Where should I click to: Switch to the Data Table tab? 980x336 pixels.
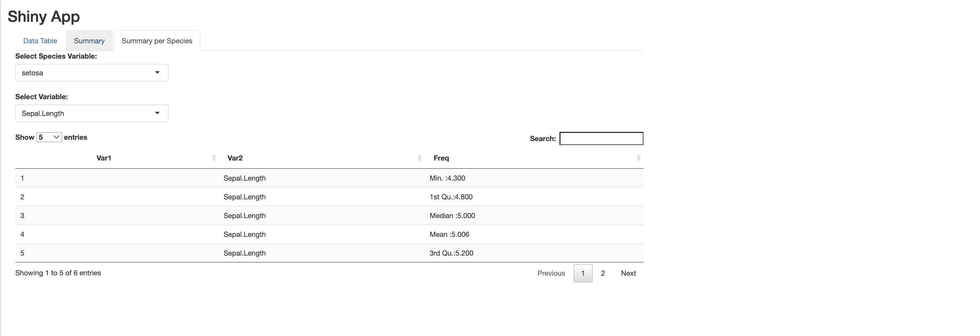tap(40, 41)
